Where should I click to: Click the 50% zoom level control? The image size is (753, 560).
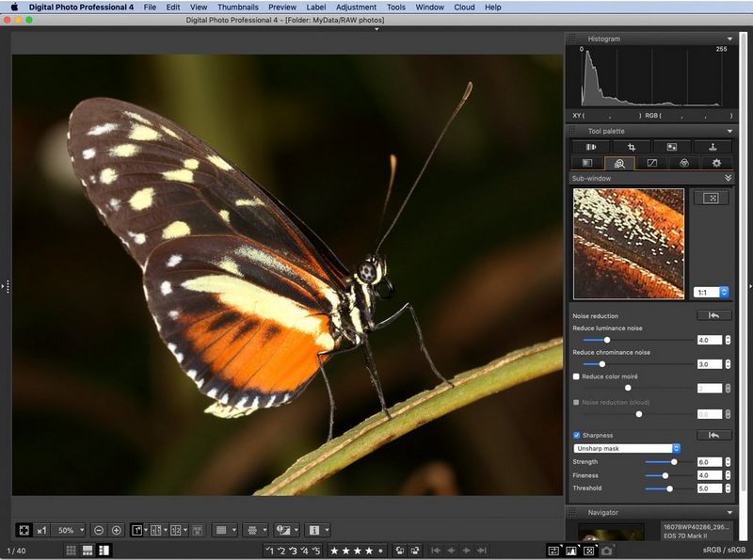tap(66, 530)
